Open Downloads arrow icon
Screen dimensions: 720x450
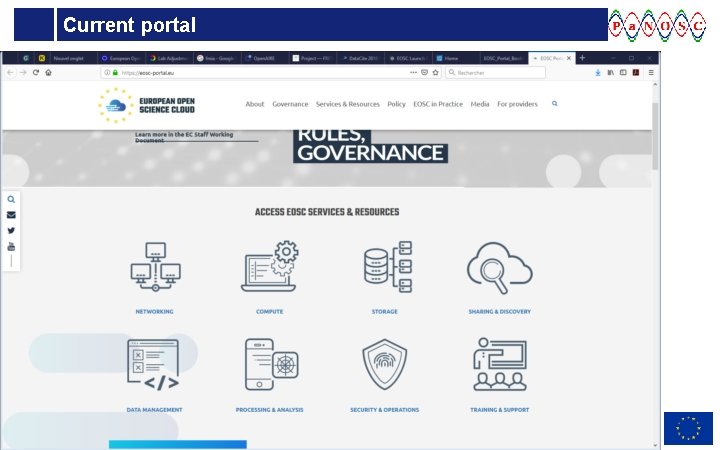[598, 73]
